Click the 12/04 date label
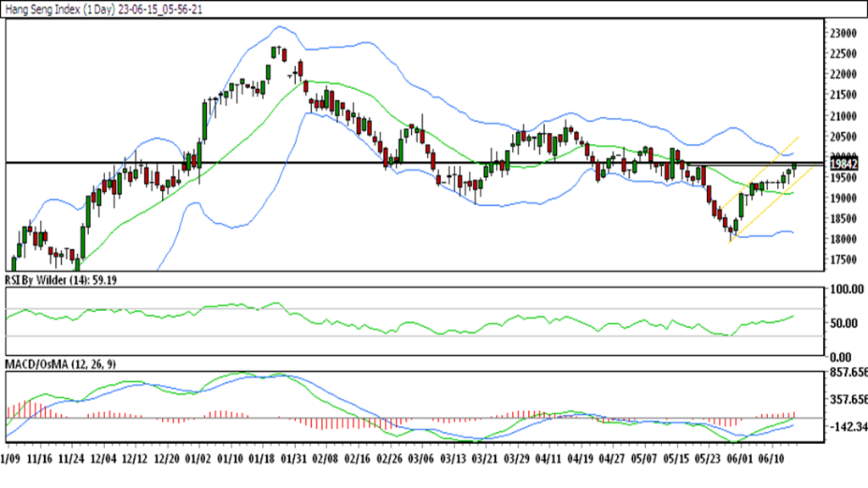 pos(103,459)
